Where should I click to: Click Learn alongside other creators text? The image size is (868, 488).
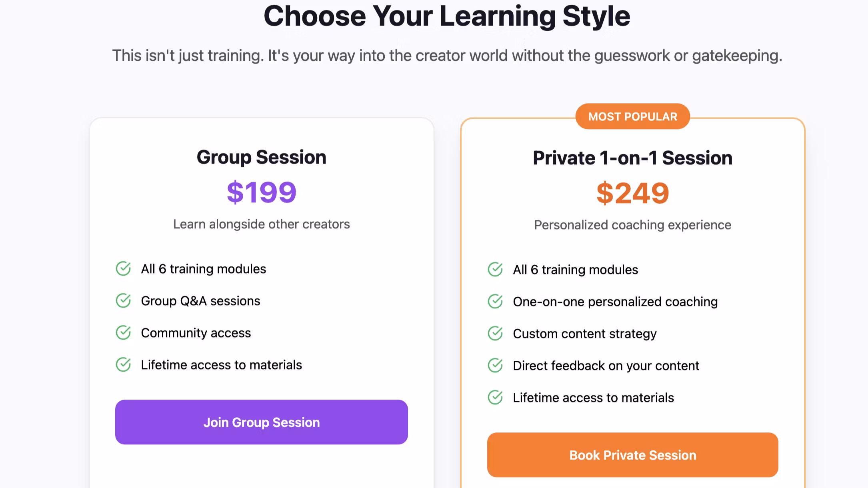(262, 224)
